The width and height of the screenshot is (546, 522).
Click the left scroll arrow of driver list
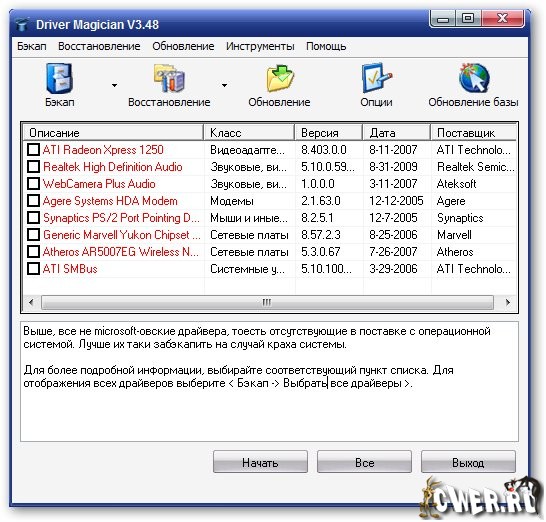[x=31, y=302]
